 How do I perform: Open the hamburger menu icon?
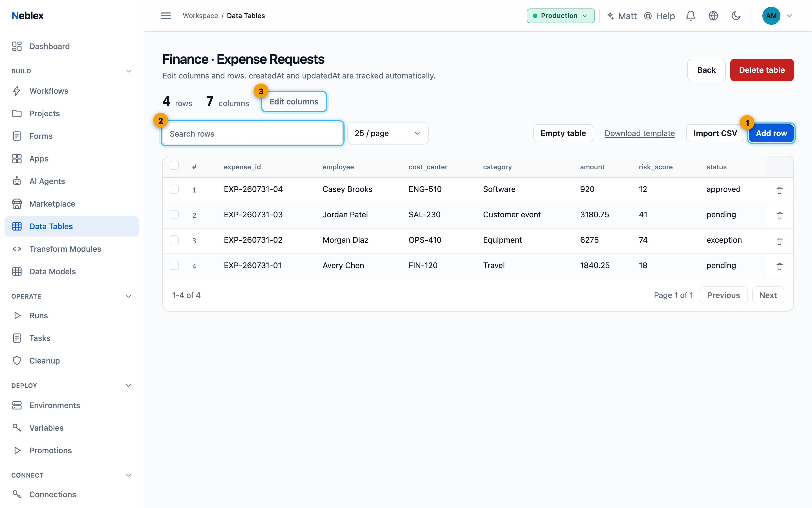click(166, 16)
